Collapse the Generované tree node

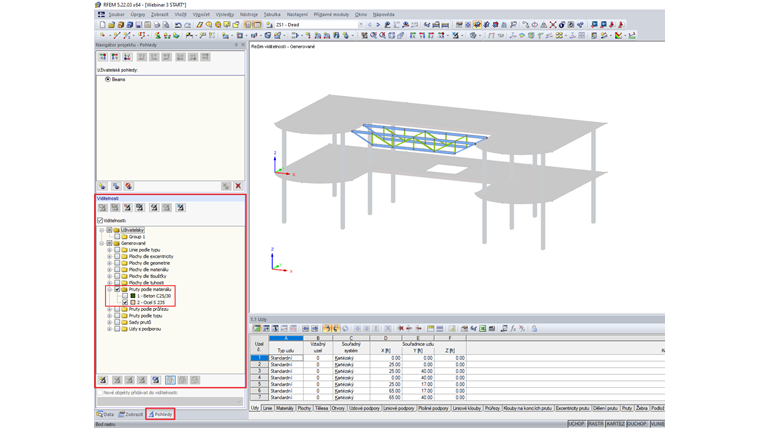pos(102,243)
